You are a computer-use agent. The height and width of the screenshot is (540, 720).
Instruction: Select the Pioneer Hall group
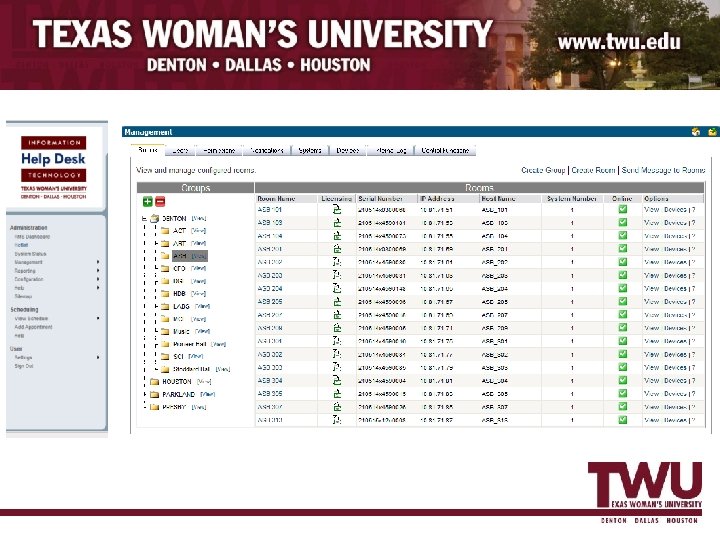pyautogui.click(x=190, y=344)
